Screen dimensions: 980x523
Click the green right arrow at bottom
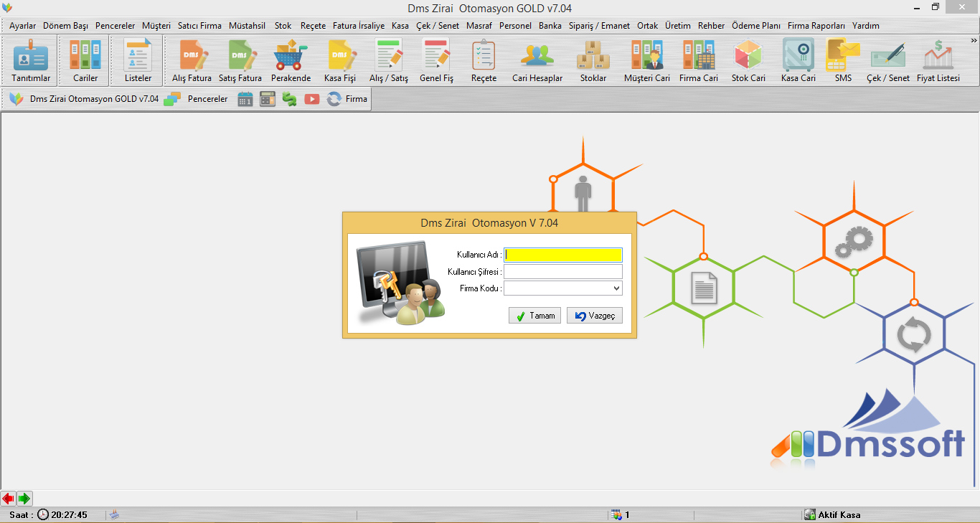24,499
